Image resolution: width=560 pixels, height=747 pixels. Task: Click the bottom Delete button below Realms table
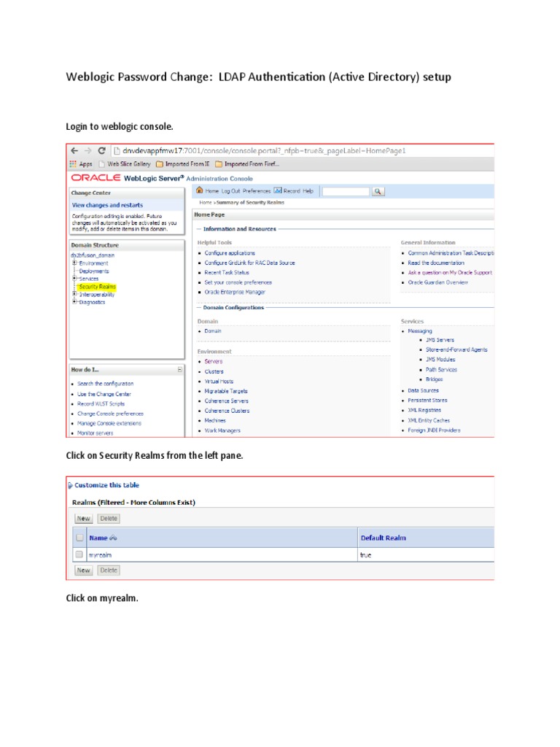click(109, 570)
